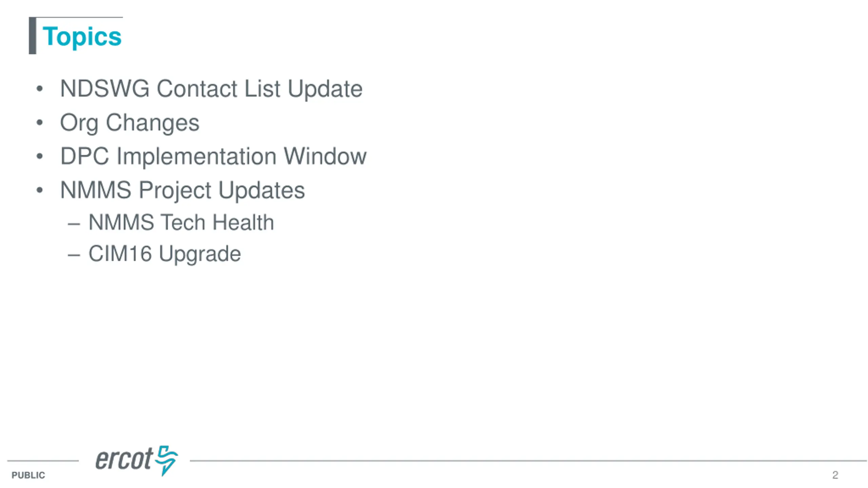Click the bullet dot before Org Changes

(40, 123)
